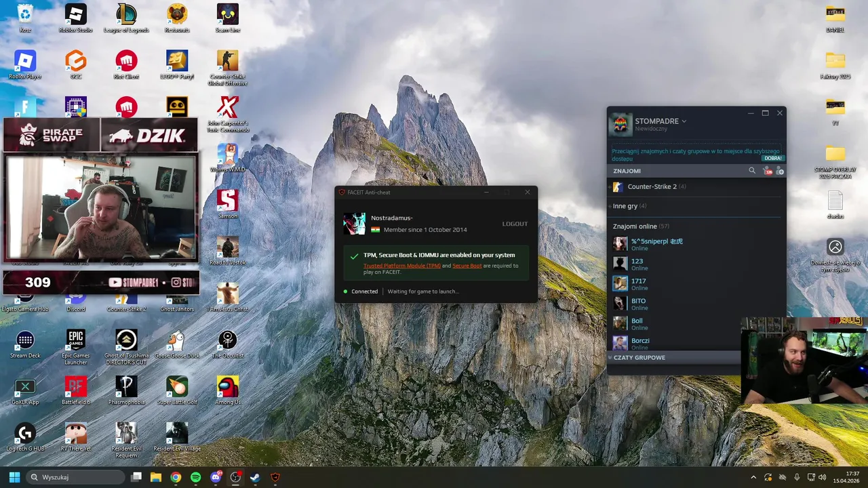The height and width of the screenshot is (488, 868).
Task: Open STOMPADRE status dropdown in Steam
Action: pos(684,121)
